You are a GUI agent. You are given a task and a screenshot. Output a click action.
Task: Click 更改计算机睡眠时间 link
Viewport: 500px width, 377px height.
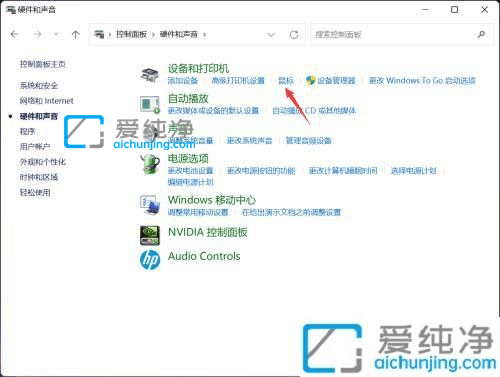(x=343, y=171)
